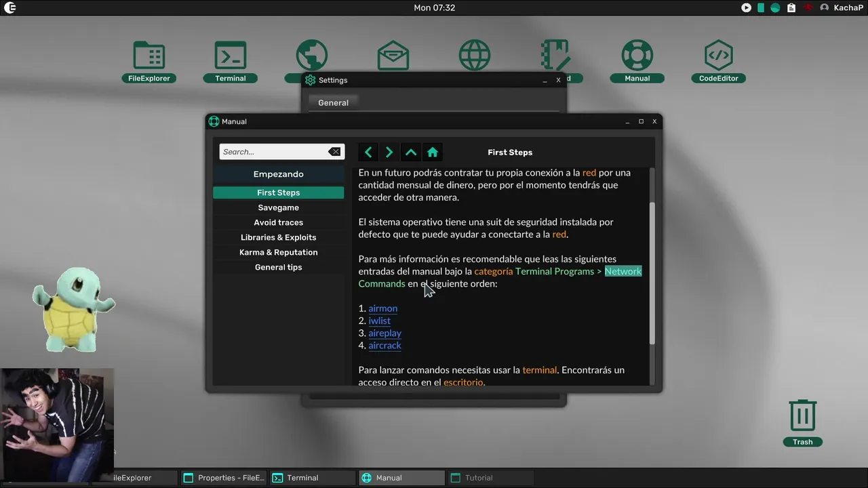The width and height of the screenshot is (868, 488).
Task: Select First Steps in Manual sidebar
Action: tap(278, 192)
